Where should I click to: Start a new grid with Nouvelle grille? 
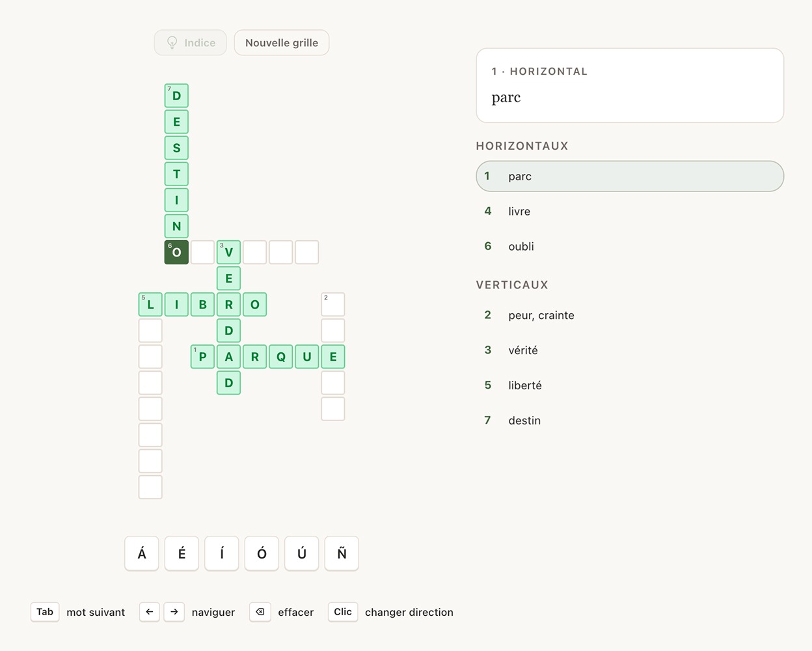click(x=282, y=43)
